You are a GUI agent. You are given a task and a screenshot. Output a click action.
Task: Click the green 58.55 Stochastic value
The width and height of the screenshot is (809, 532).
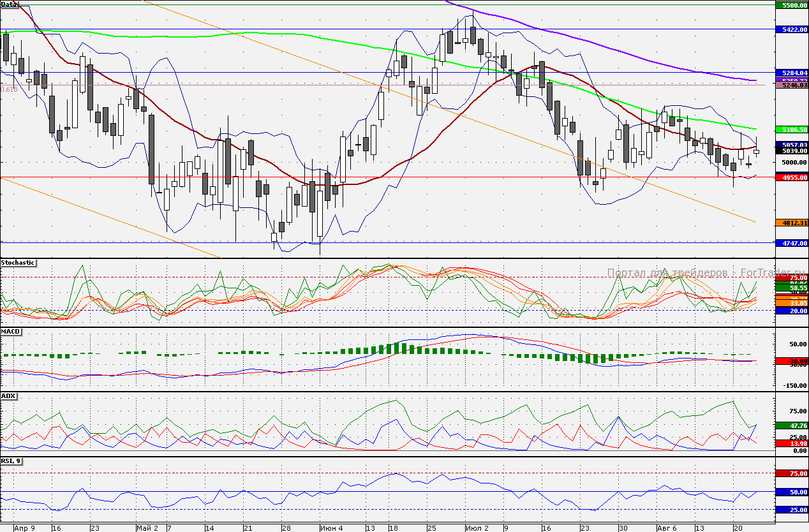point(791,288)
